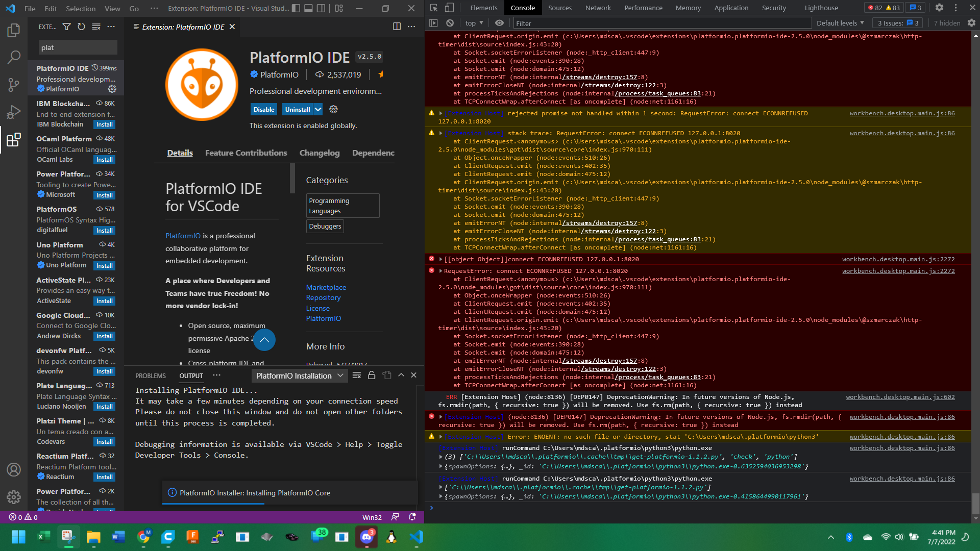980x551 pixels.
Task: Switch to the Network tab in DevTools
Action: point(598,8)
